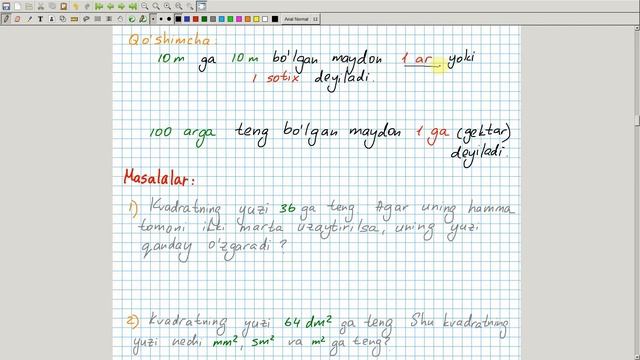Click the red '1 sotix' text
Screen dimensions: 640x360
tap(276, 78)
